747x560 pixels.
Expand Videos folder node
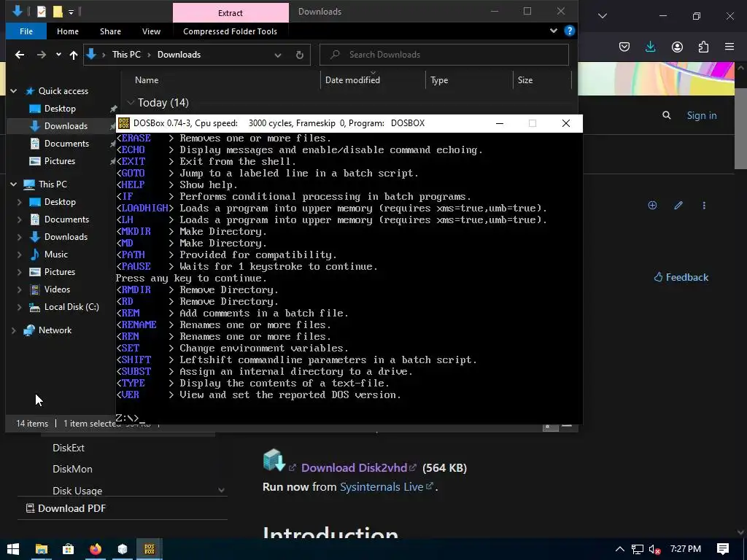coord(20,289)
